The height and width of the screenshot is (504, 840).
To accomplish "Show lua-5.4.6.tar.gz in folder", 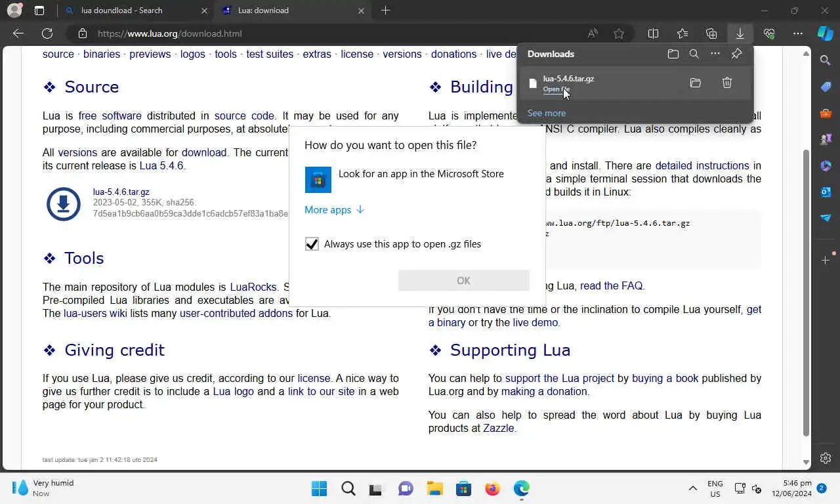I will pos(696,83).
